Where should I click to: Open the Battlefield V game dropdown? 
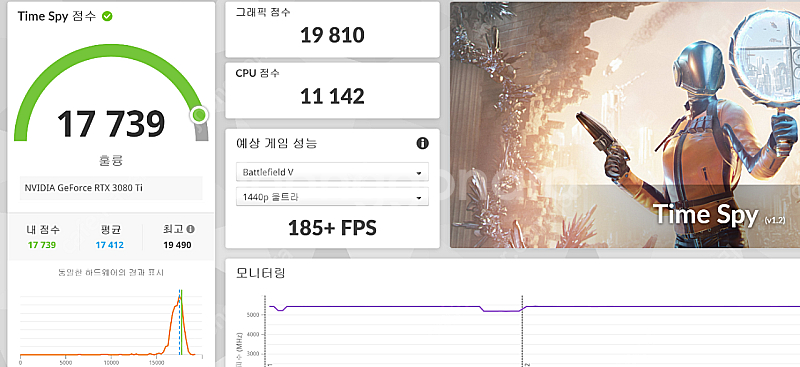[332, 172]
